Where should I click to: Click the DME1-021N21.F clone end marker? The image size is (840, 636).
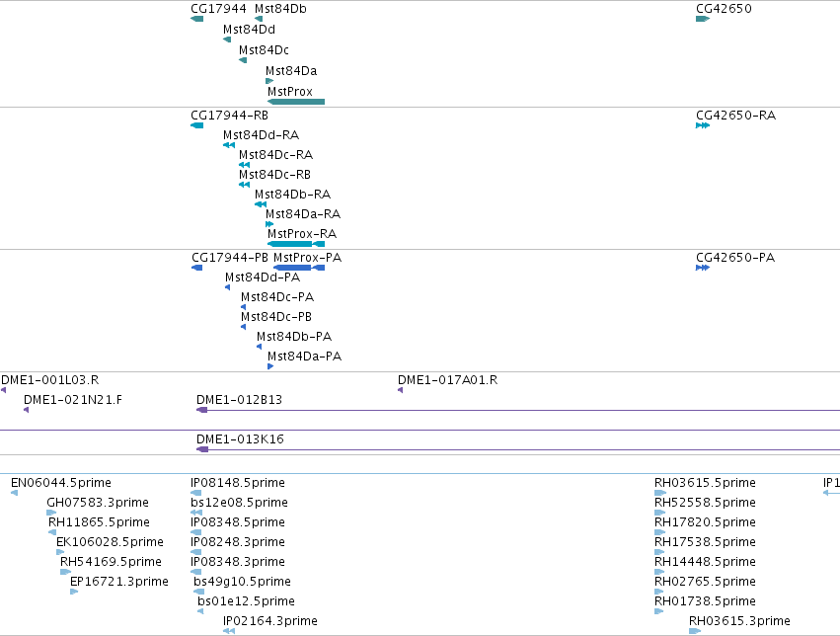click(x=27, y=411)
